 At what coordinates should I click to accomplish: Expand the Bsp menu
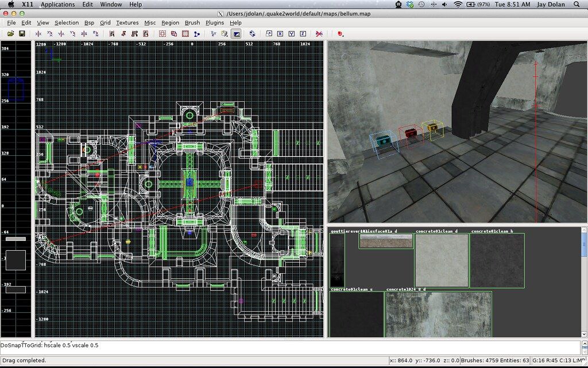click(89, 23)
